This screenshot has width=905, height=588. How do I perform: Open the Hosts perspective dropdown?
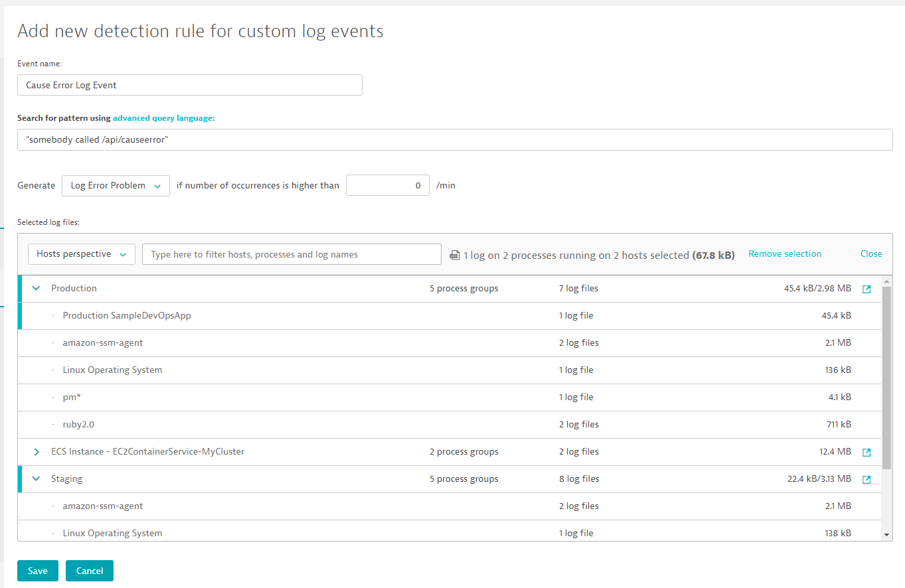tap(82, 254)
